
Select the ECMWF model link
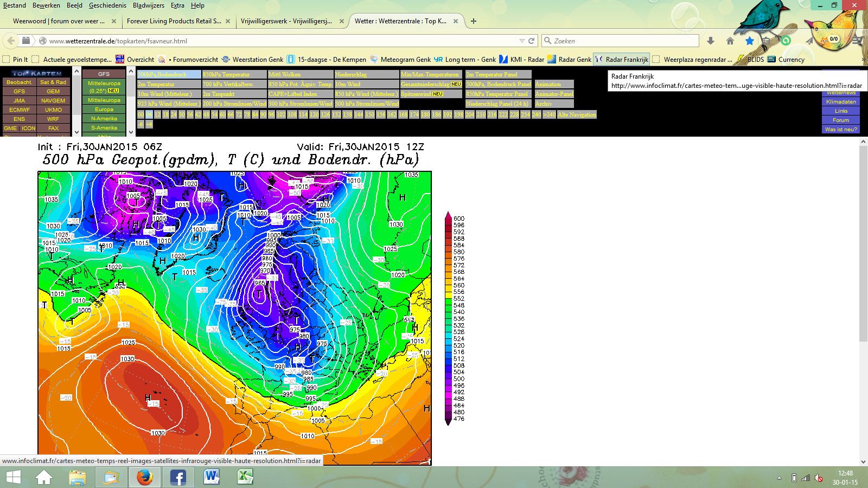(x=19, y=110)
